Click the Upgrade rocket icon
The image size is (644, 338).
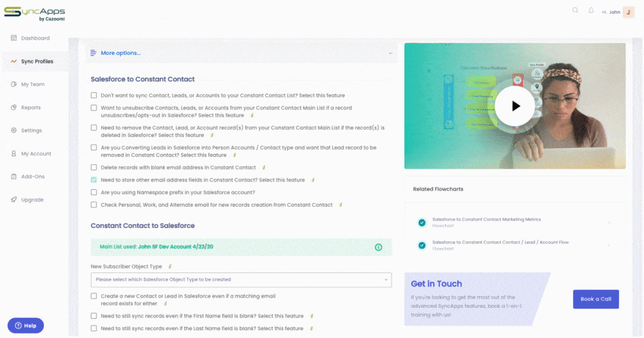(x=14, y=200)
